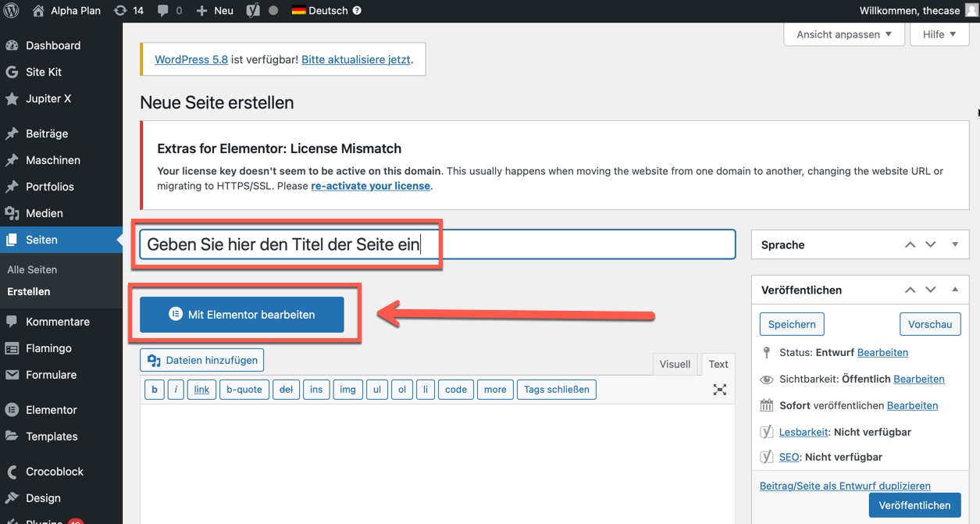980x524 pixels.
Task: Open Site Kit in the sidebar
Action: [44, 72]
